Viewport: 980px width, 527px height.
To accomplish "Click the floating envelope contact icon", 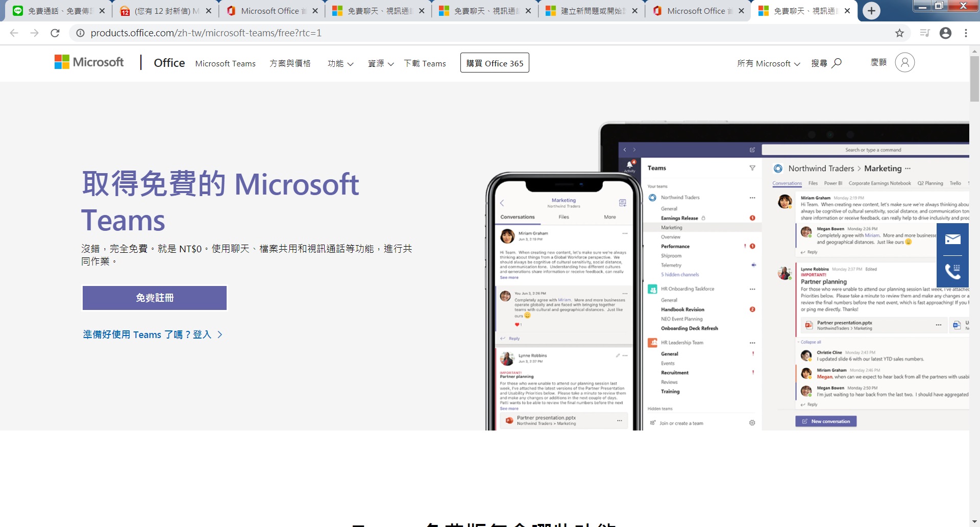I will point(952,239).
